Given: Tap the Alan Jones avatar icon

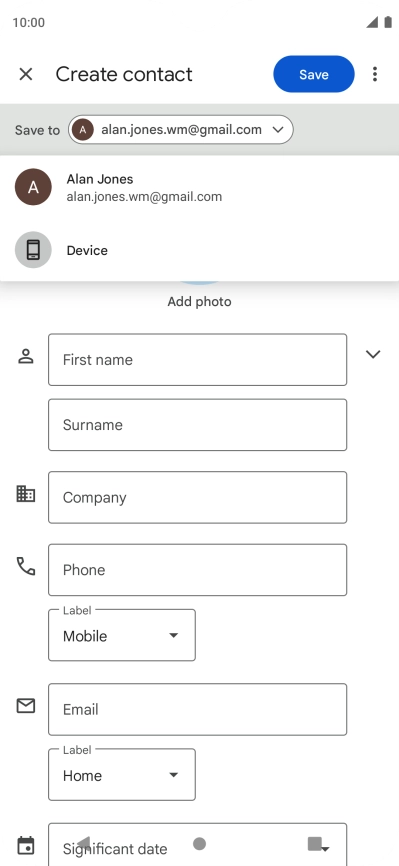Looking at the screenshot, I should 33,187.
